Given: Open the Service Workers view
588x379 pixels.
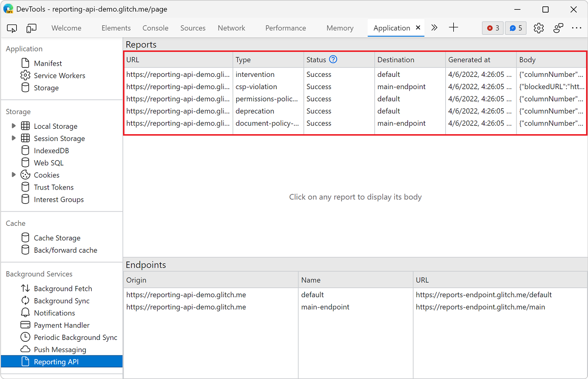Looking at the screenshot, I should pyautogui.click(x=59, y=75).
